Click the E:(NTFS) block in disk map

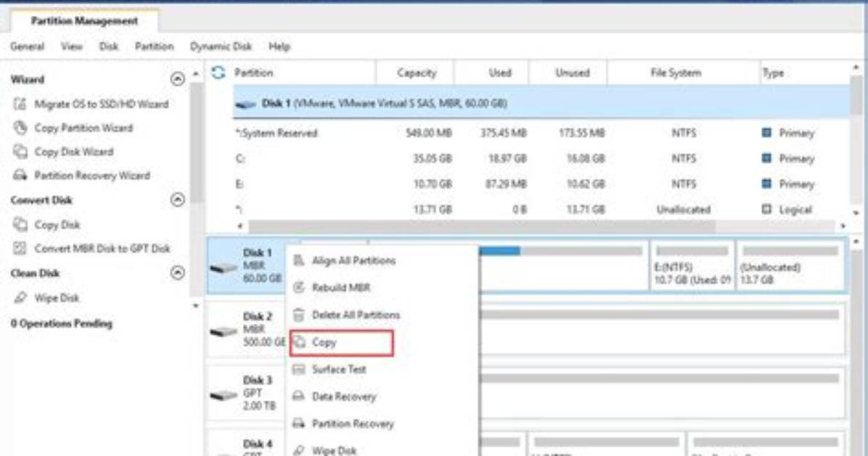coord(692,266)
